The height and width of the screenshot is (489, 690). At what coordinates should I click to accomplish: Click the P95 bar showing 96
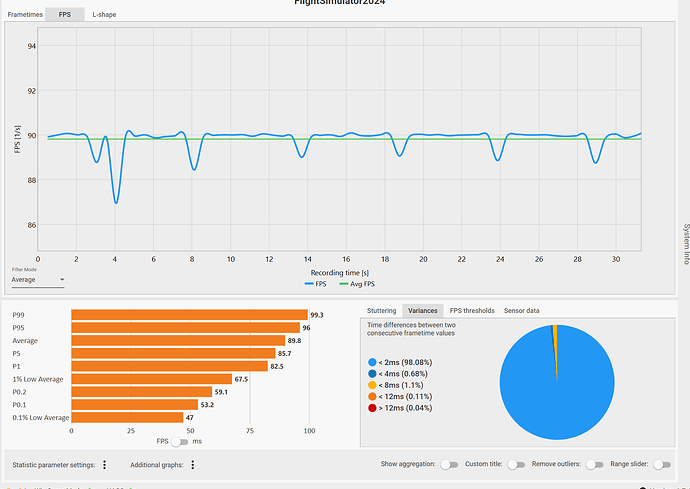pyautogui.click(x=185, y=328)
